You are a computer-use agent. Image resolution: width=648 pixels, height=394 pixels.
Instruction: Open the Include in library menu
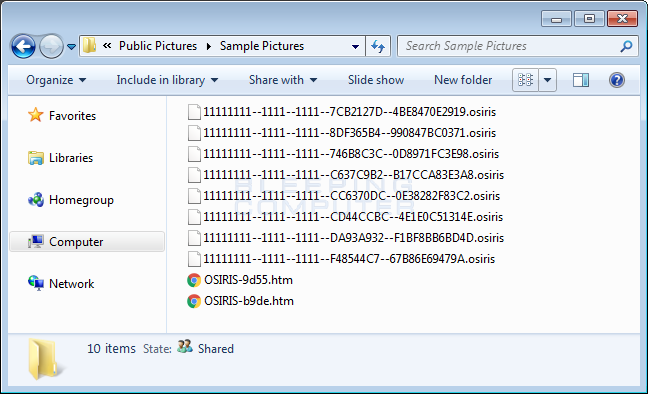tap(167, 80)
